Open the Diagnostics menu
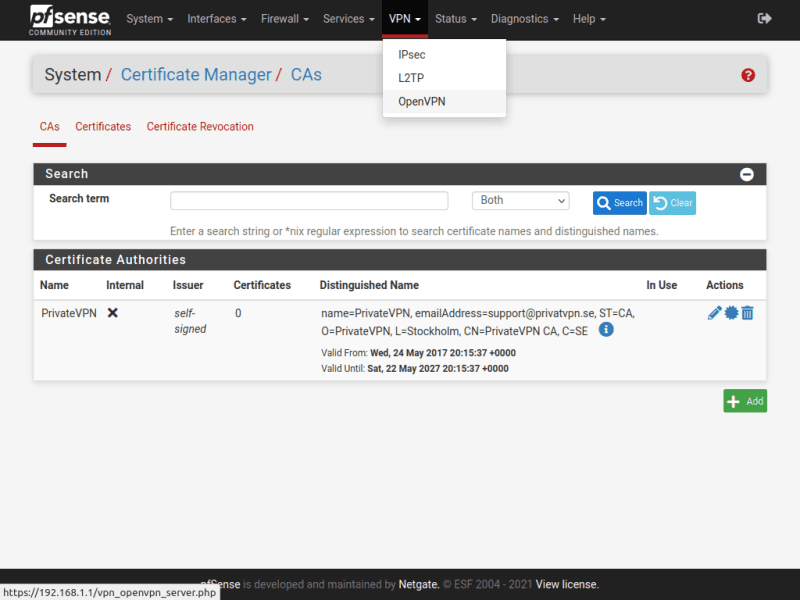The image size is (800, 600). click(524, 19)
